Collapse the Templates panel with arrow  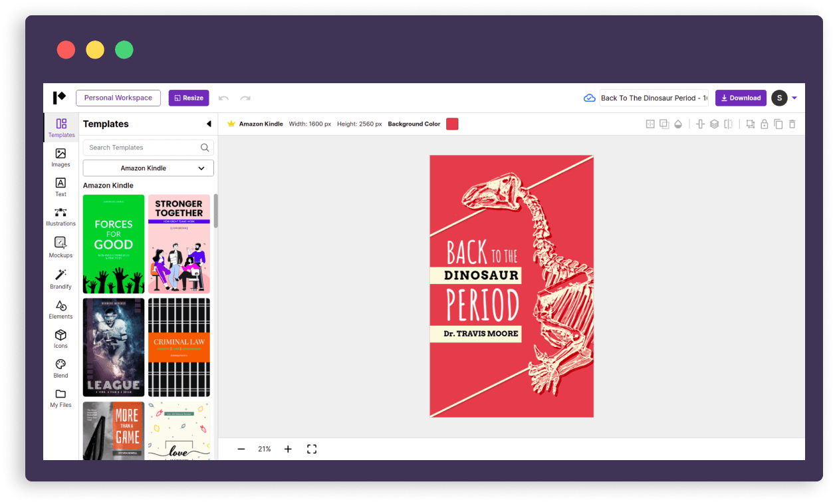coord(209,124)
